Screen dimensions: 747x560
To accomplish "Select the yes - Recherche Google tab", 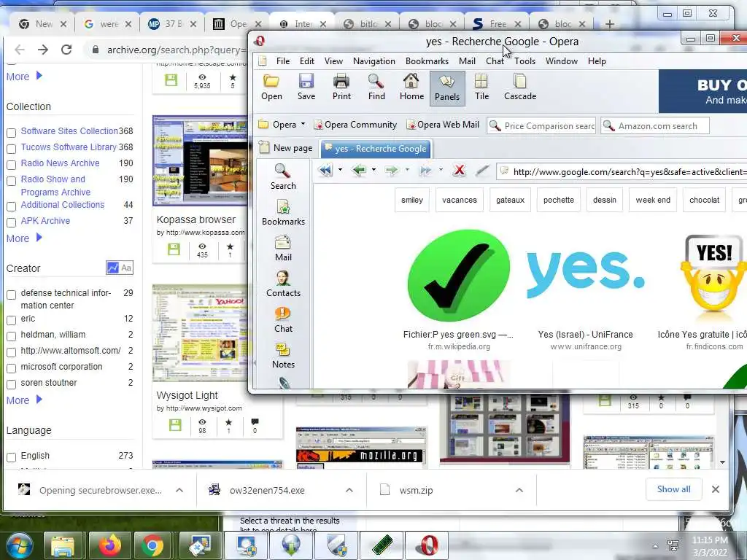I will coord(376,149).
